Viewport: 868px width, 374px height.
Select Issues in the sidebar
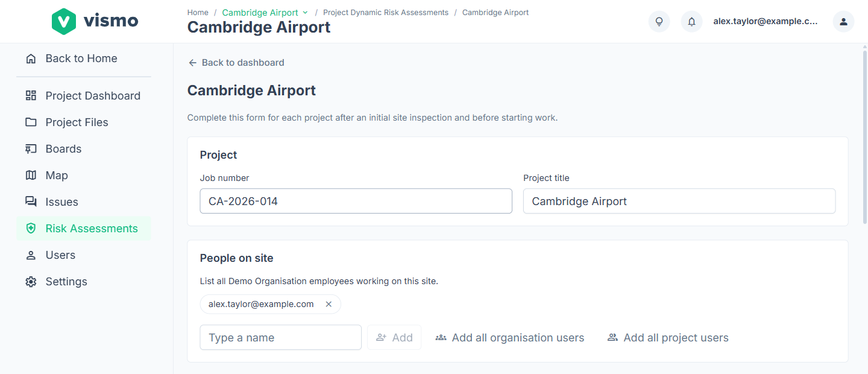pos(62,202)
